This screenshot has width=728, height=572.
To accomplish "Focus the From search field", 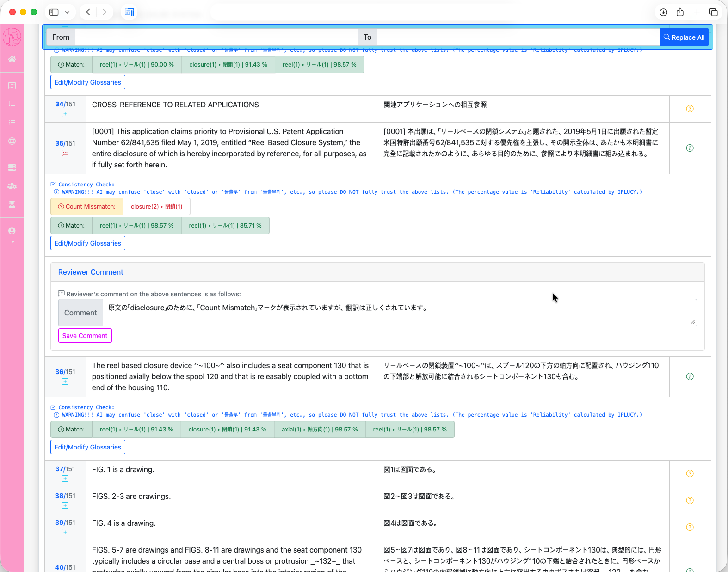I will tap(216, 37).
